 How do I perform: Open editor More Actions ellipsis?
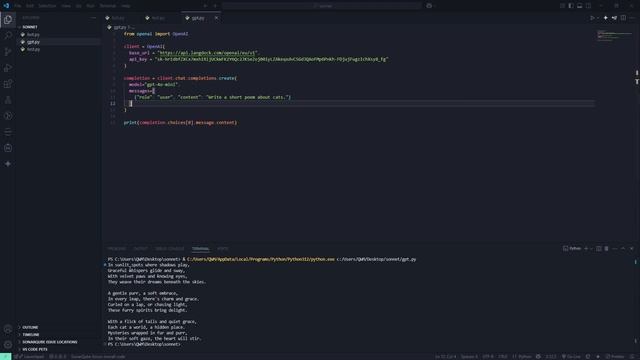coord(632,18)
